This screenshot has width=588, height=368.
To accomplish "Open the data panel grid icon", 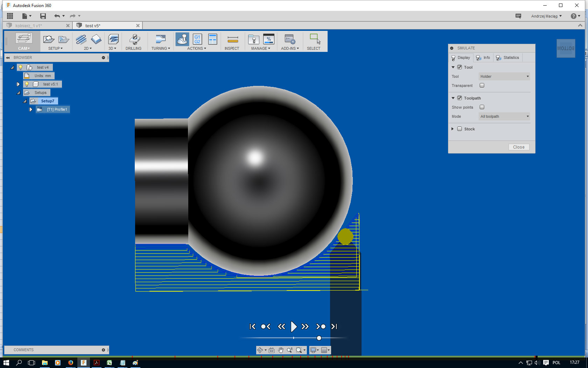I will tap(10, 16).
